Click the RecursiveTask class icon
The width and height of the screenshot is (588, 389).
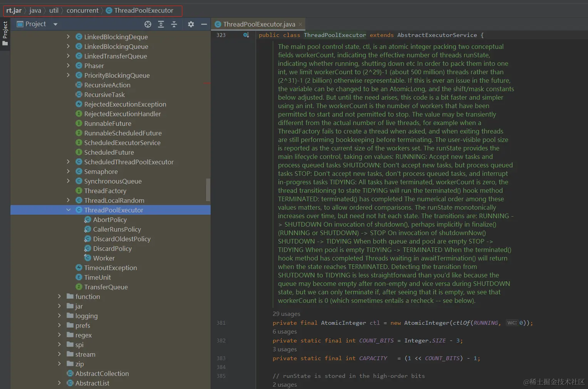79,94
